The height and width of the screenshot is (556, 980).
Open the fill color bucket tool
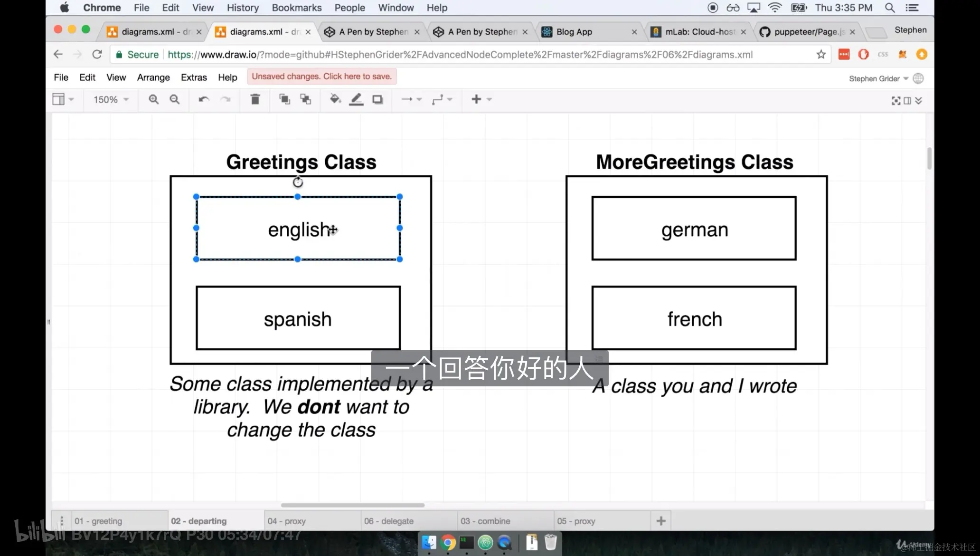335,99
